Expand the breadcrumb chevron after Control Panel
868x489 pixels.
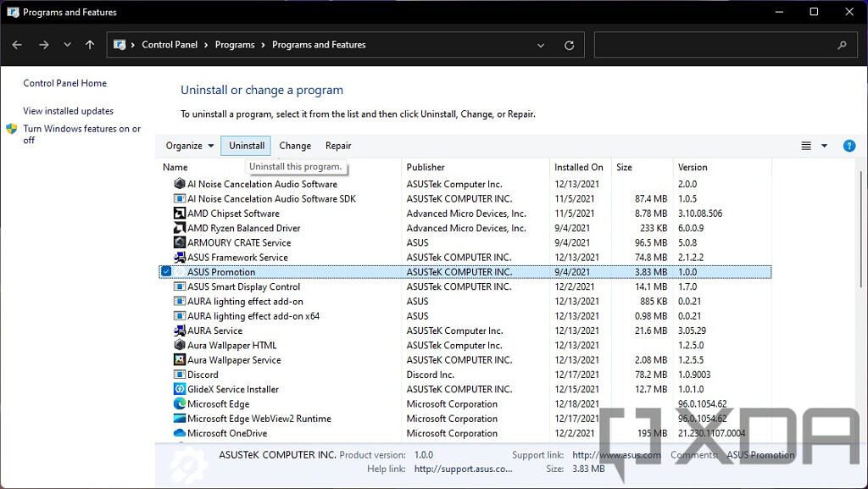[208, 44]
